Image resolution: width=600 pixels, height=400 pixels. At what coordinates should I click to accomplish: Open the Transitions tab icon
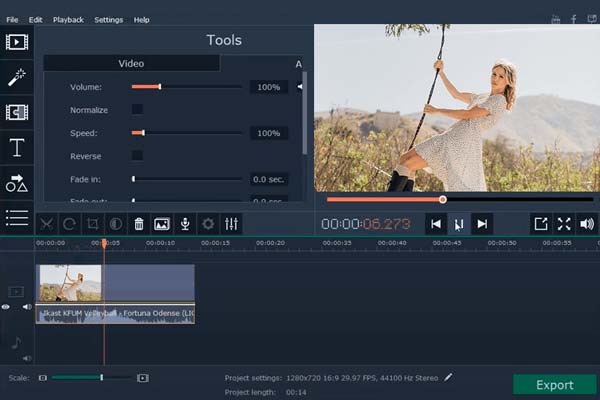coord(17,112)
